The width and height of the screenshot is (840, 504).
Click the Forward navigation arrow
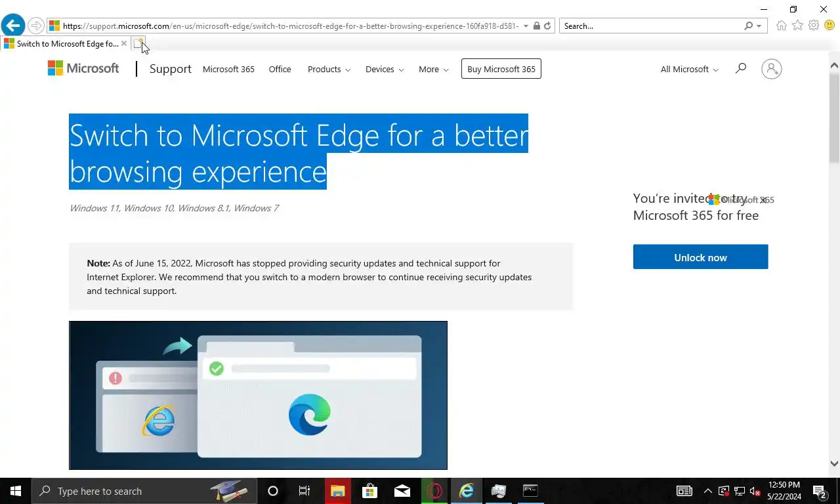[x=36, y=26]
